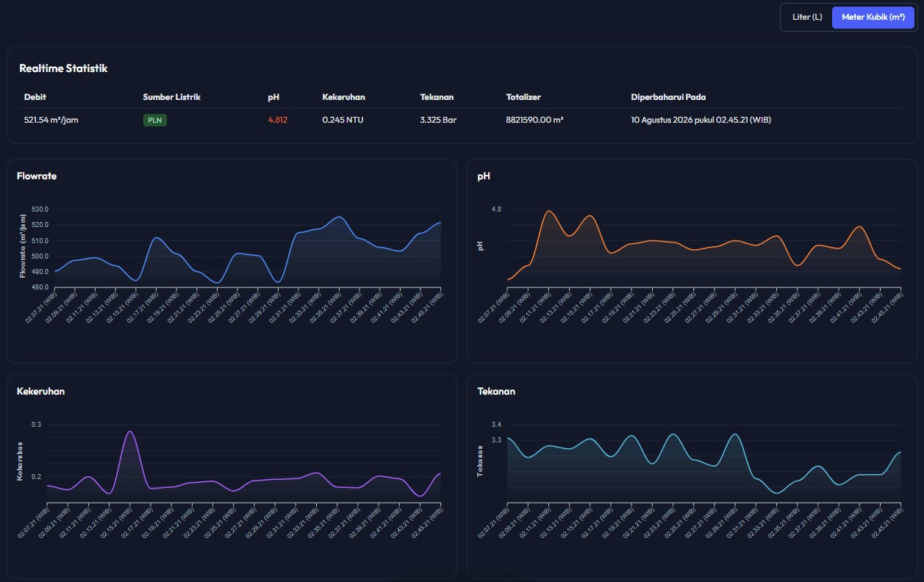Screen dimensions: 924x582
Task: Click the 02.07.21 (WIB) tick on Tekanan chart
Action: point(494,524)
